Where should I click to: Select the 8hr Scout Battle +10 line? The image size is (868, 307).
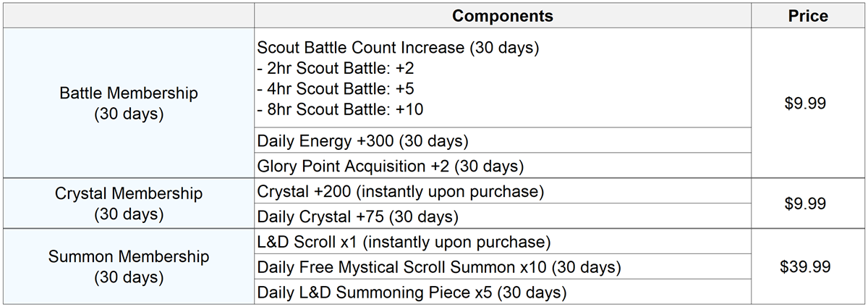[x=340, y=109]
